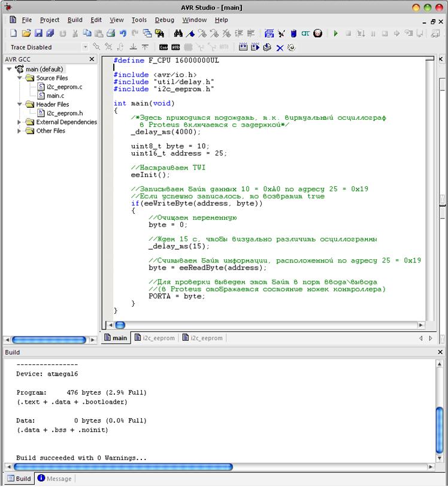This screenshot has width=448, height=487.
Task: Open the Debug menu
Action: [165, 20]
